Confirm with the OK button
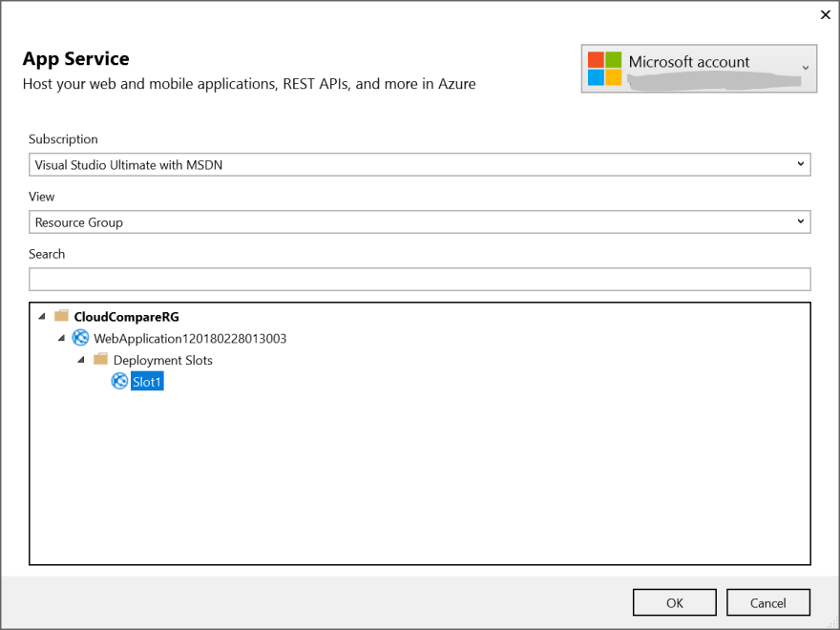840x630 pixels. click(675, 602)
